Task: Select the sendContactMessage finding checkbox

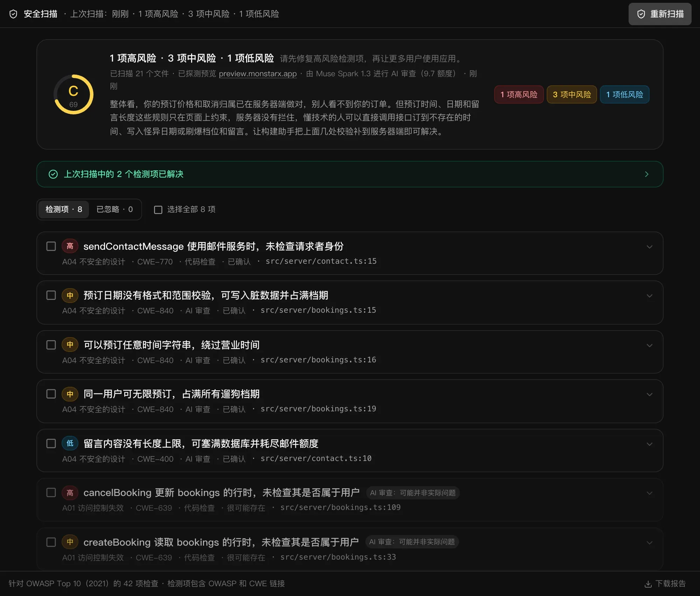Action: click(51, 246)
